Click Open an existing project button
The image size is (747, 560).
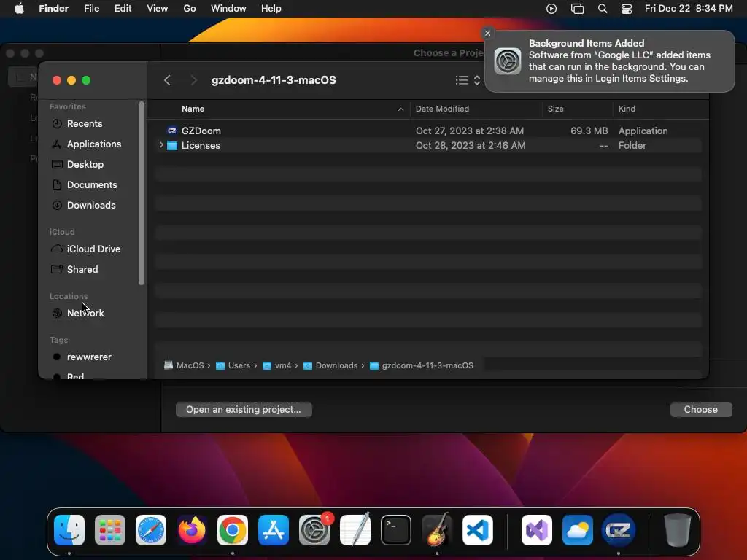pyautogui.click(x=244, y=410)
